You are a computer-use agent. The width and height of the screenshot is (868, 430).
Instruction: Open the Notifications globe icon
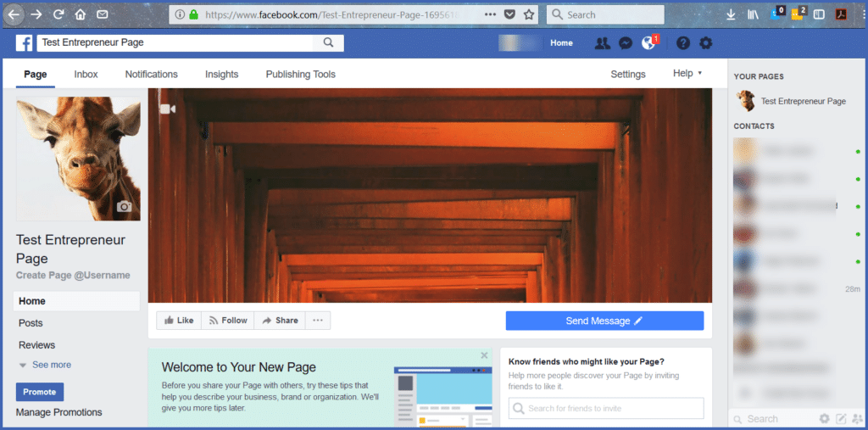tap(648, 43)
